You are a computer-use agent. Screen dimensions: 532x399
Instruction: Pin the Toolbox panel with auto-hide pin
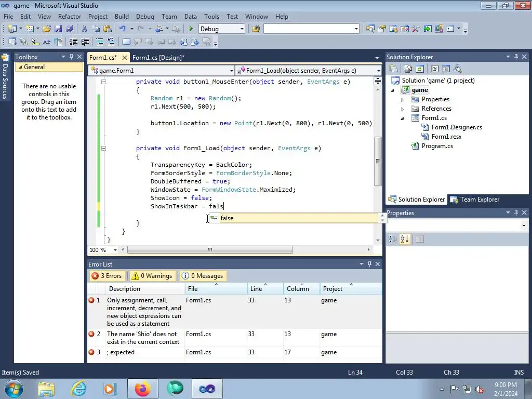tap(71, 57)
